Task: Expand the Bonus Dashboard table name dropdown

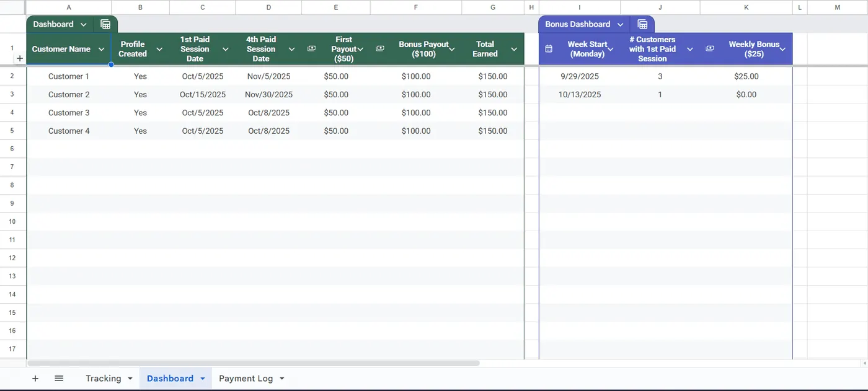Action: coord(620,24)
